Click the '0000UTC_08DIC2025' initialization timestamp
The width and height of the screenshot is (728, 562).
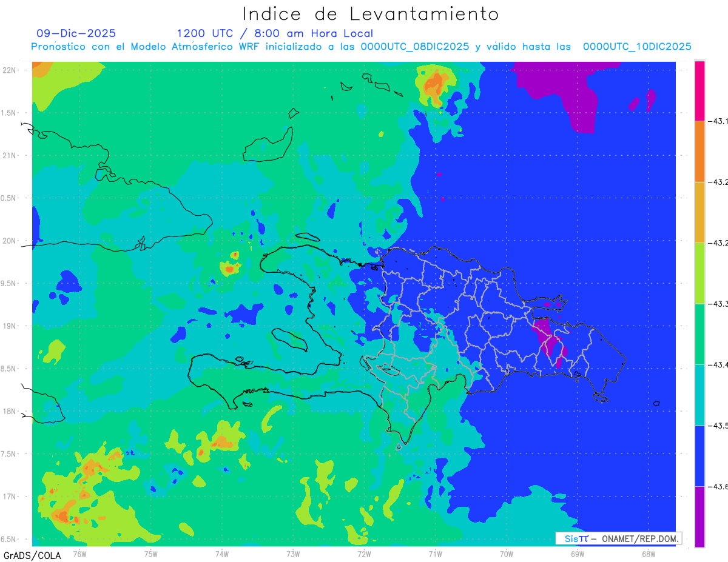pyautogui.click(x=414, y=47)
